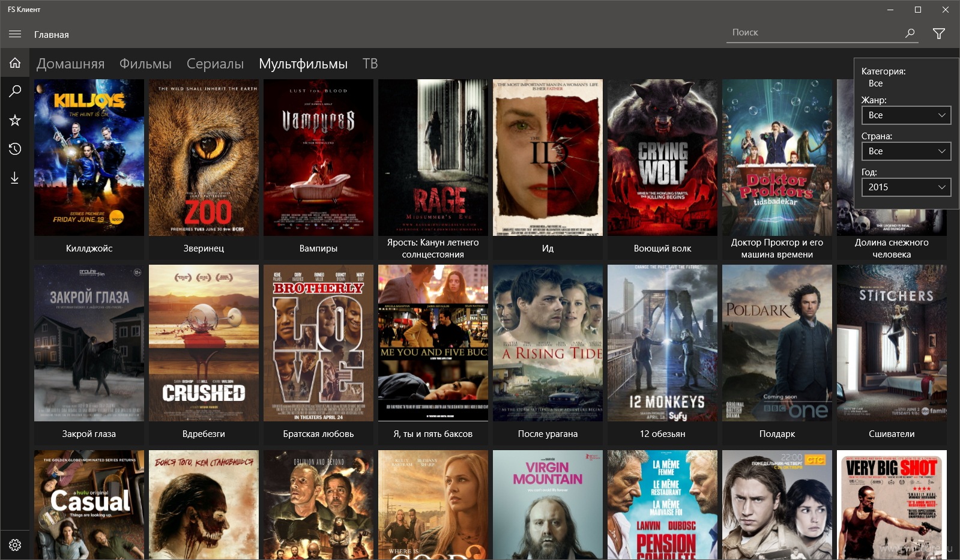Open the Pension Complète poster

pos(662,505)
